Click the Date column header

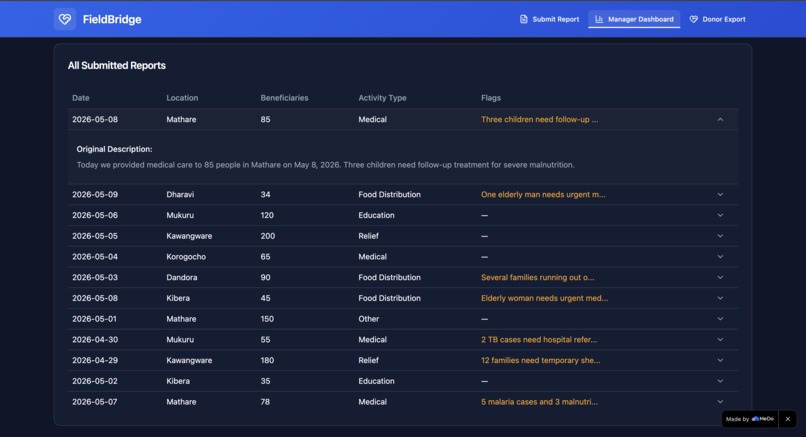tap(81, 98)
